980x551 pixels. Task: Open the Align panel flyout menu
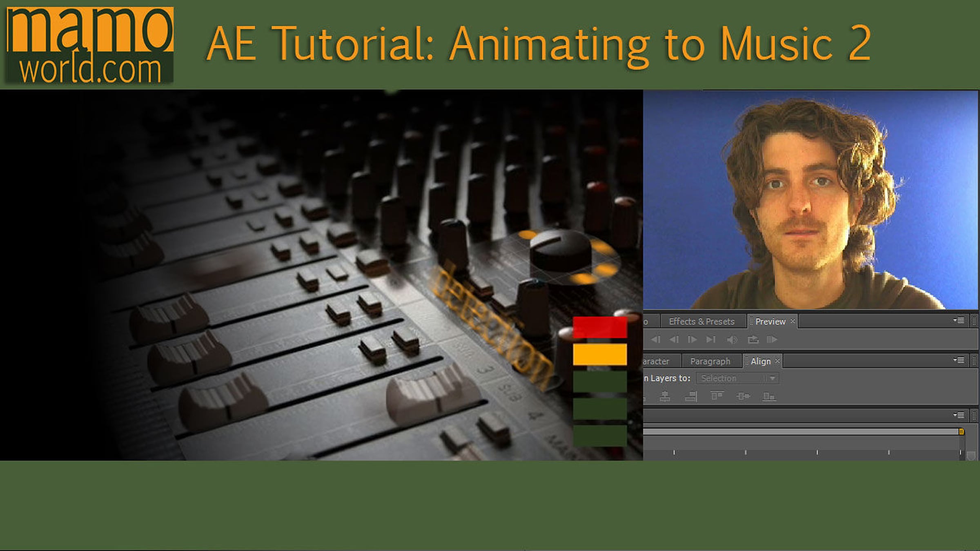959,360
